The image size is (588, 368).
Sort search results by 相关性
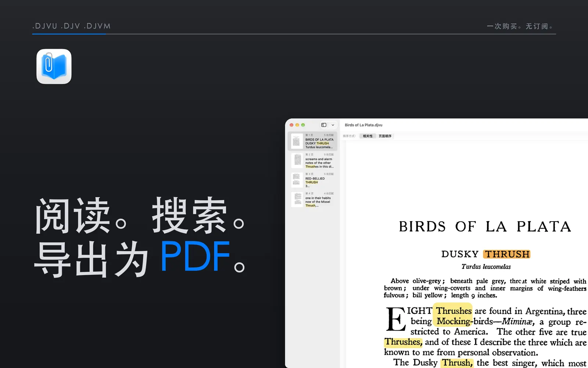pyautogui.click(x=367, y=136)
